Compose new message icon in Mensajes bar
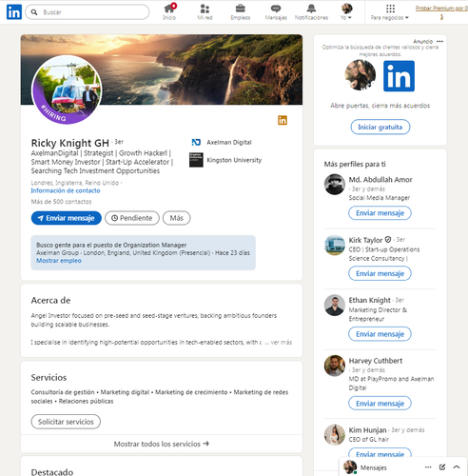 (x=442, y=467)
